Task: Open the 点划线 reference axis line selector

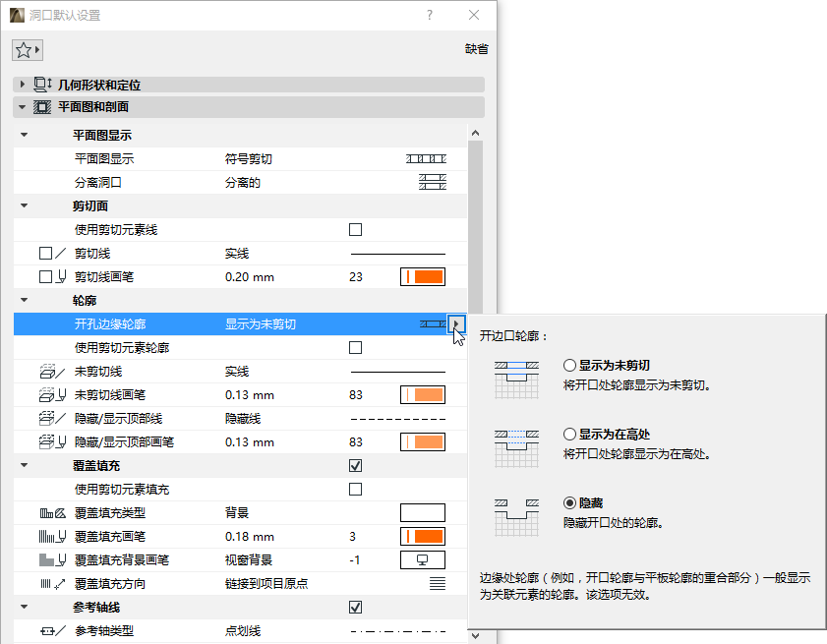Action: (398, 631)
